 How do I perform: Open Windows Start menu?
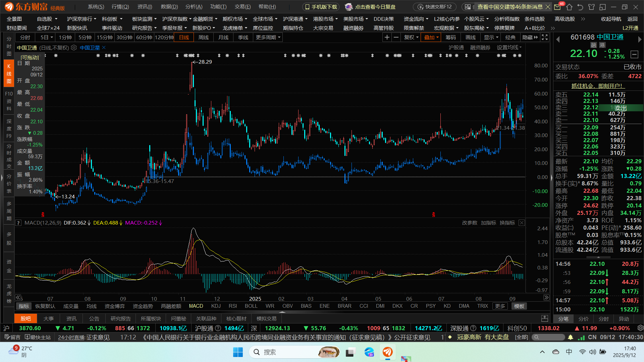tap(238, 352)
